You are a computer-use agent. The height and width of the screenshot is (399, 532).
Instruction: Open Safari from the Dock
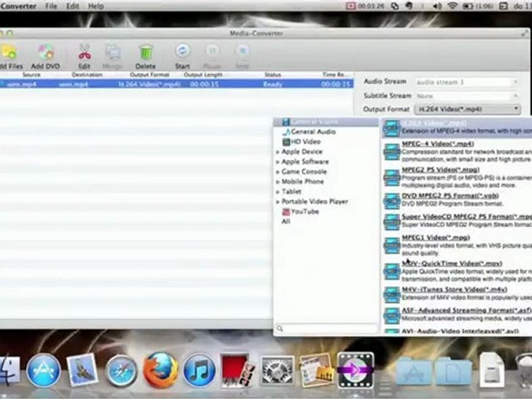[121, 371]
